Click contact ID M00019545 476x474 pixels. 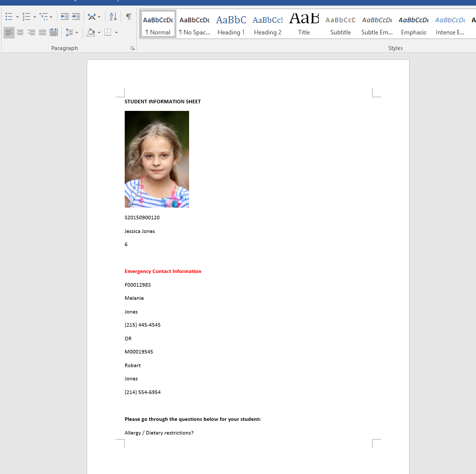click(139, 352)
